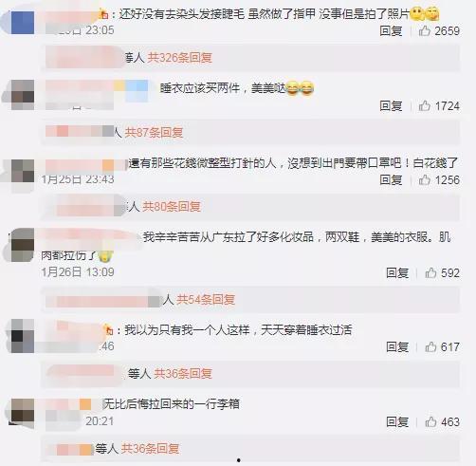The height and width of the screenshot is (466, 476).
Task: Reply to the 592-likes comment
Action: pos(397,272)
